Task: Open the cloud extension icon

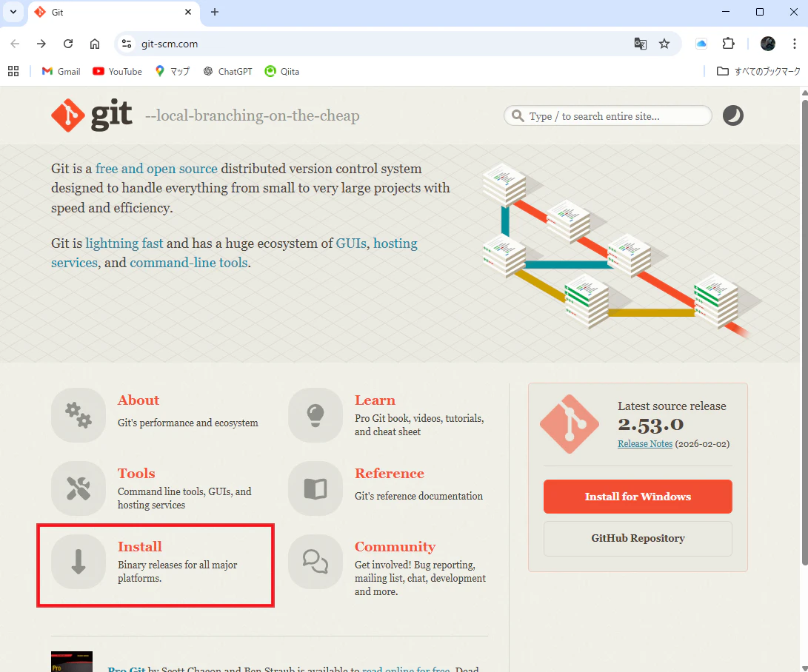Action: pyautogui.click(x=701, y=44)
